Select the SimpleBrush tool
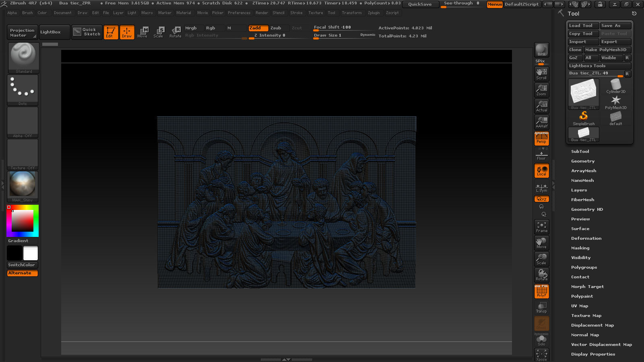 (x=584, y=118)
